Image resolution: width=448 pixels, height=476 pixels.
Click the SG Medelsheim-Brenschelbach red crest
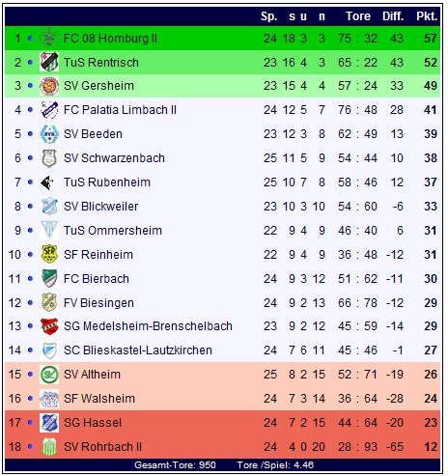click(49, 326)
